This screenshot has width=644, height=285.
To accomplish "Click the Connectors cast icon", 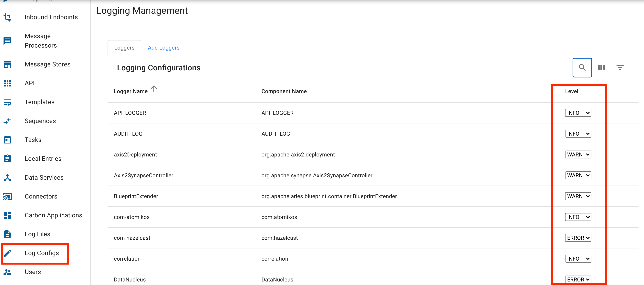I will pos(7,196).
